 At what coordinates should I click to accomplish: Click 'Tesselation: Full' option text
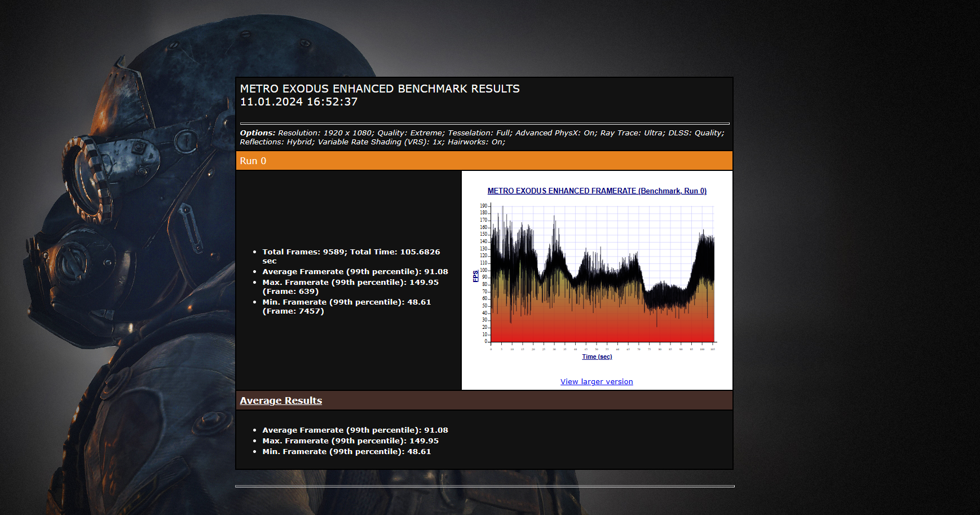(x=480, y=133)
